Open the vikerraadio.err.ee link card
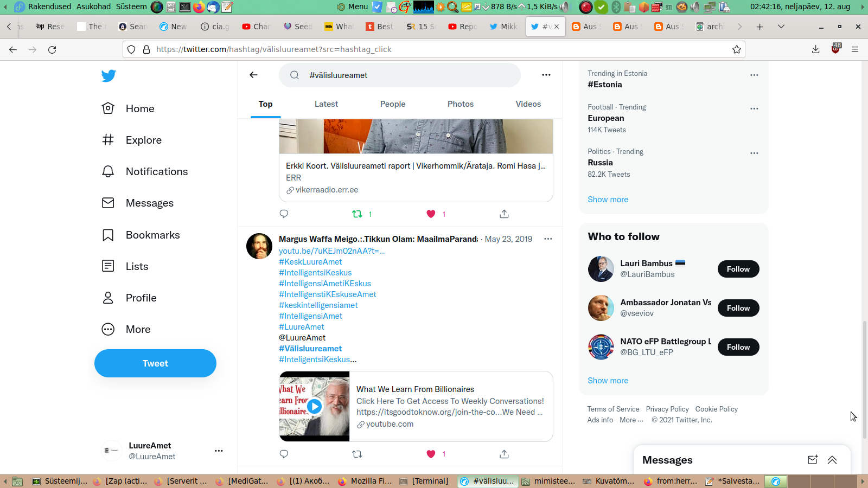Image resolution: width=868 pixels, height=488 pixels. [416, 178]
